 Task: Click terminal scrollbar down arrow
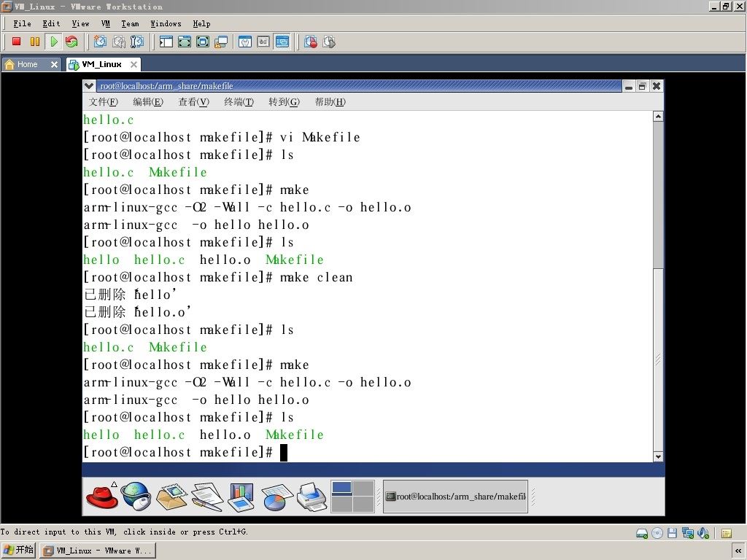[x=658, y=456]
